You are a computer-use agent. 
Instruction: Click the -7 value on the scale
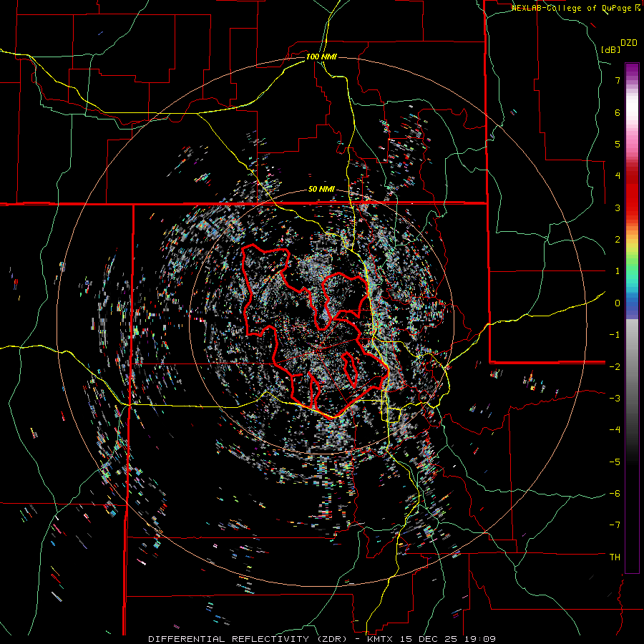[615, 525]
